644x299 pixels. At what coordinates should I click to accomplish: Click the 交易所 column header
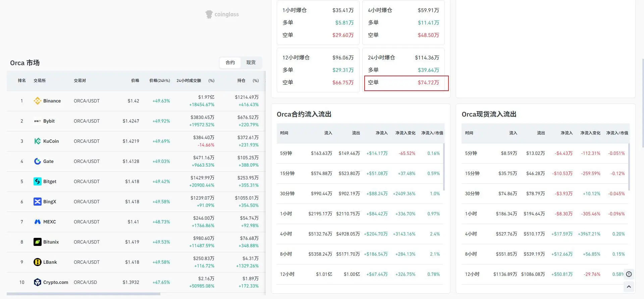coord(40,81)
